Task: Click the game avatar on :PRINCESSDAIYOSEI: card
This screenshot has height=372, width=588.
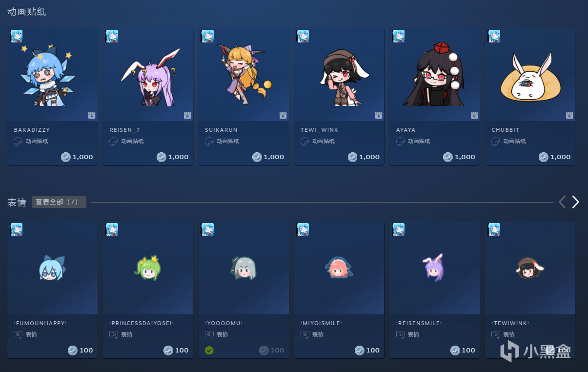Action: click(112, 229)
